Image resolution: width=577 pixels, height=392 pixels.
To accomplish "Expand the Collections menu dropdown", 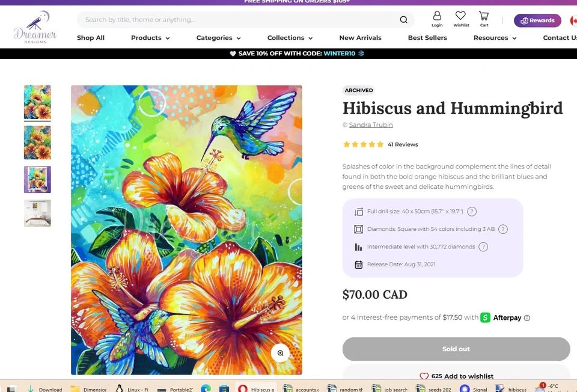I will (290, 38).
